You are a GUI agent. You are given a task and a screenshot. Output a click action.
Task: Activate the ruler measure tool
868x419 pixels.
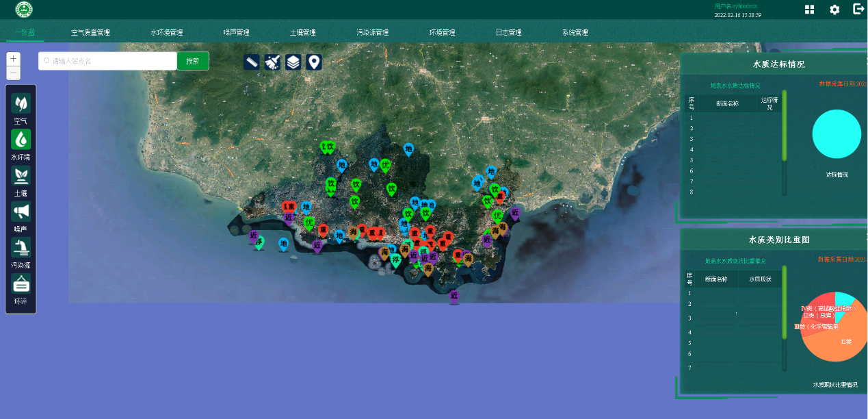click(x=252, y=62)
